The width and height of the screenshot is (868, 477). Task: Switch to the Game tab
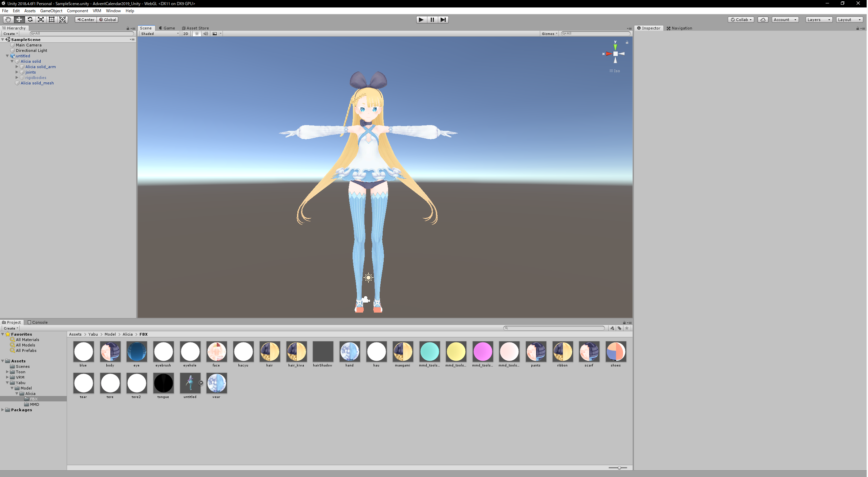[x=167, y=28]
